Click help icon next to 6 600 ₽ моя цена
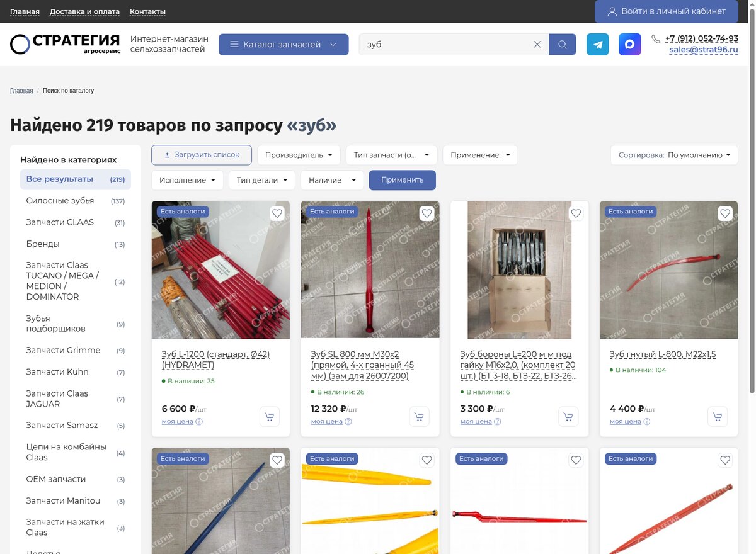Screen dimensions: 756x554 pos(199,422)
